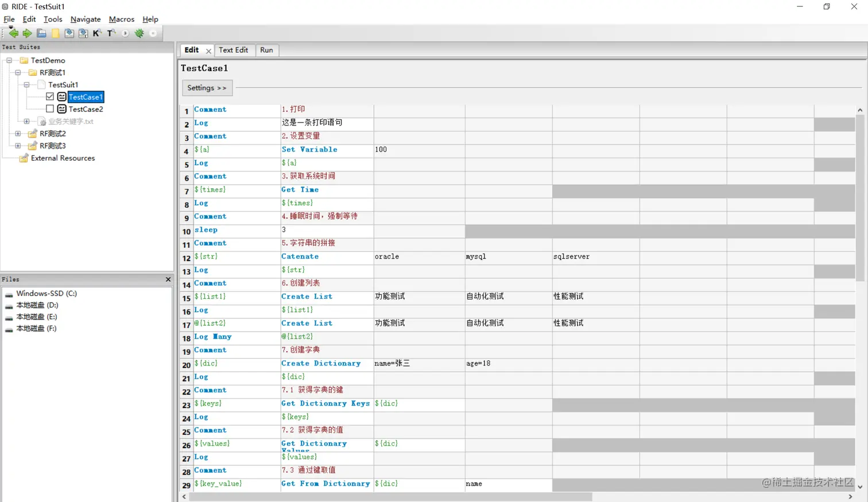
Task: Close the Files panel
Action: pos(168,279)
